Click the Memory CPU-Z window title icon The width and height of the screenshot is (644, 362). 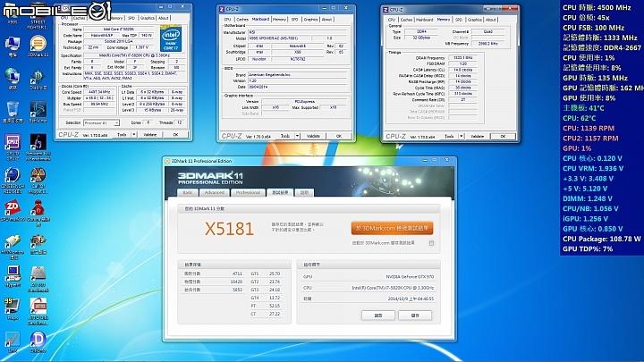click(x=386, y=9)
